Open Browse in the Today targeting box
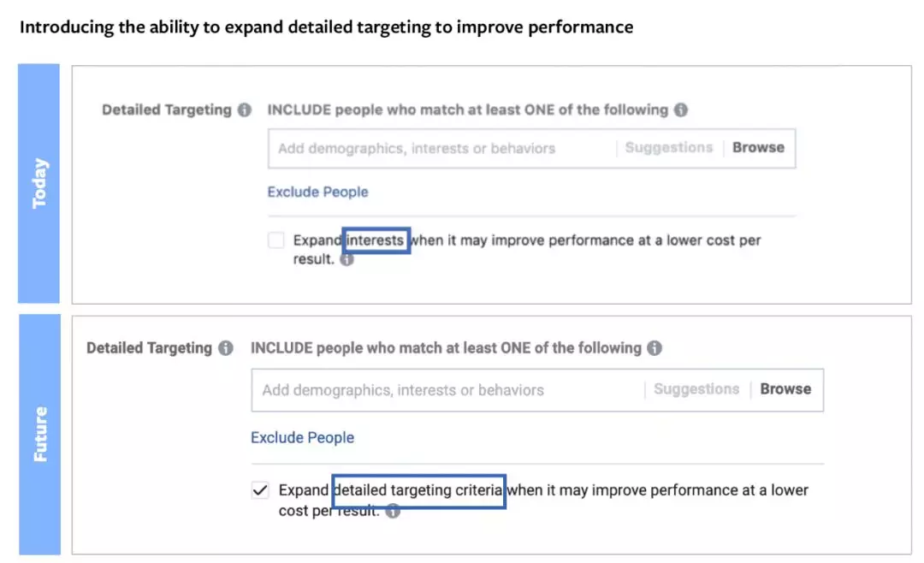The width and height of the screenshot is (924, 563). coord(758,148)
